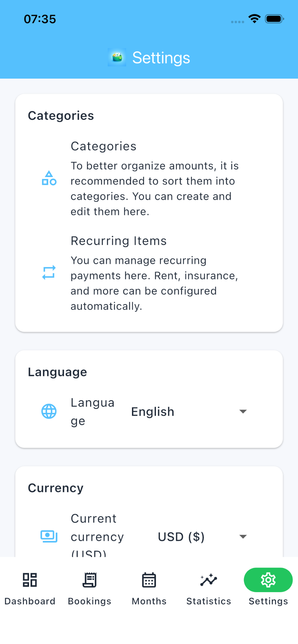Image resolution: width=298 pixels, height=644 pixels.
Task: Tap the Wi-Fi status icon
Action: click(254, 19)
